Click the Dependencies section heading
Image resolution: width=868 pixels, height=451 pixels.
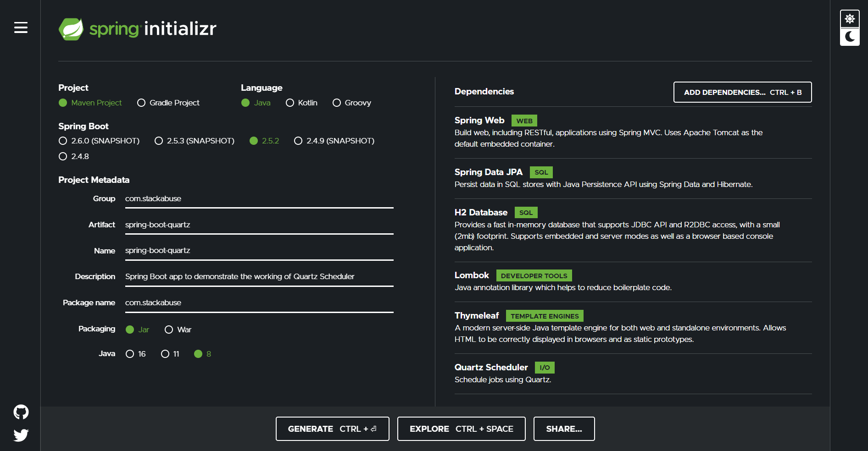(x=484, y=92)
